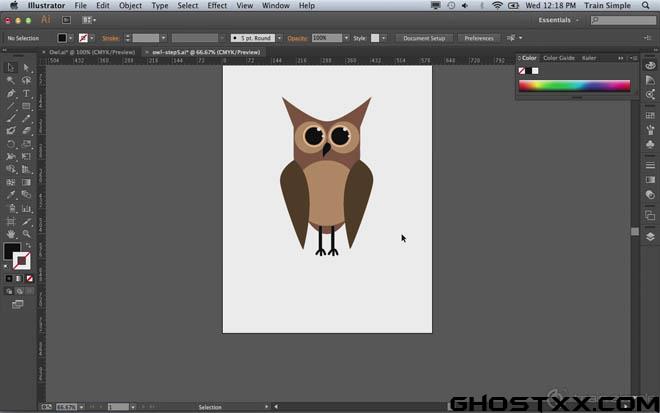The height and width of the screenshot is (413, 660).
Task: Select the Hand tool
Action: point(11,234)
